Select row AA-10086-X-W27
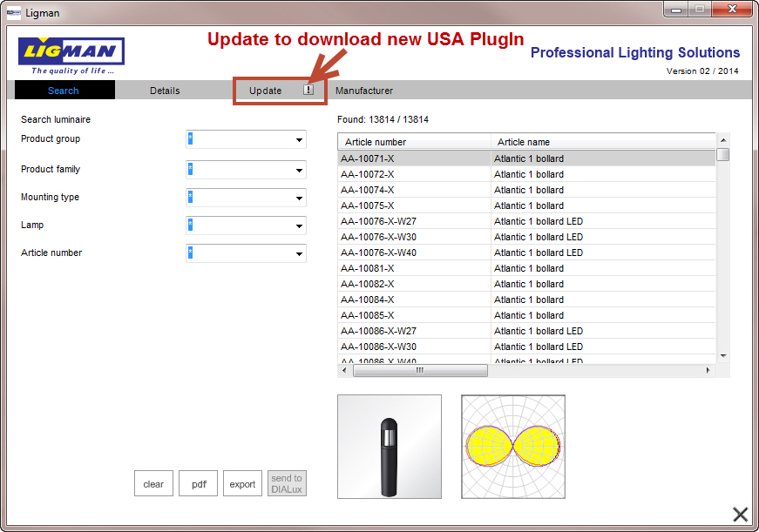 point(526,331)
